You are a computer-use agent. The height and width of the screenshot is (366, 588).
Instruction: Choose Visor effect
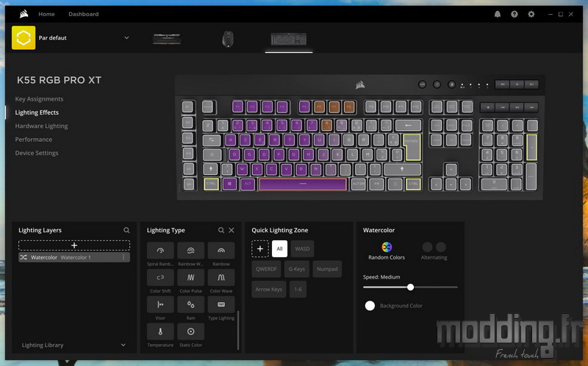click(160, 304)
